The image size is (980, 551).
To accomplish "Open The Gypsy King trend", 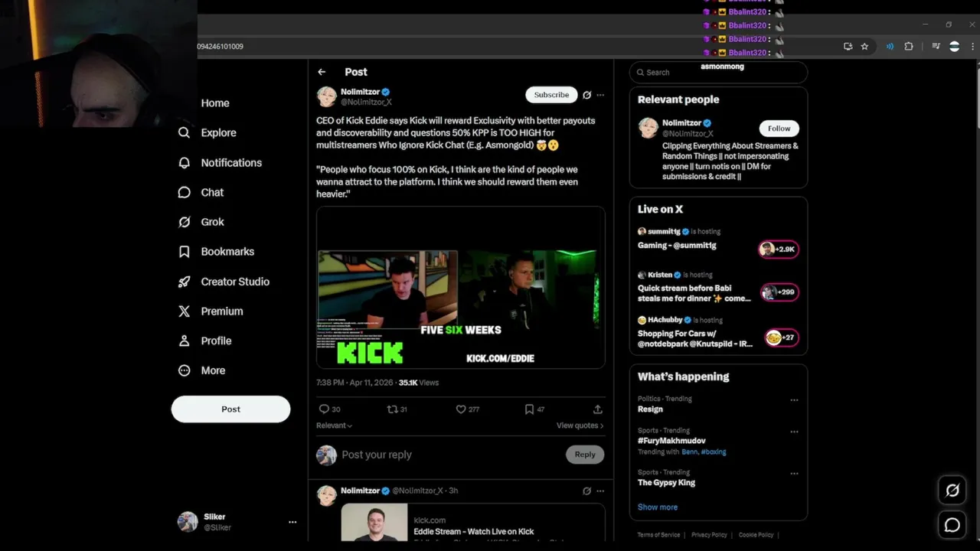I will point(666,483).
